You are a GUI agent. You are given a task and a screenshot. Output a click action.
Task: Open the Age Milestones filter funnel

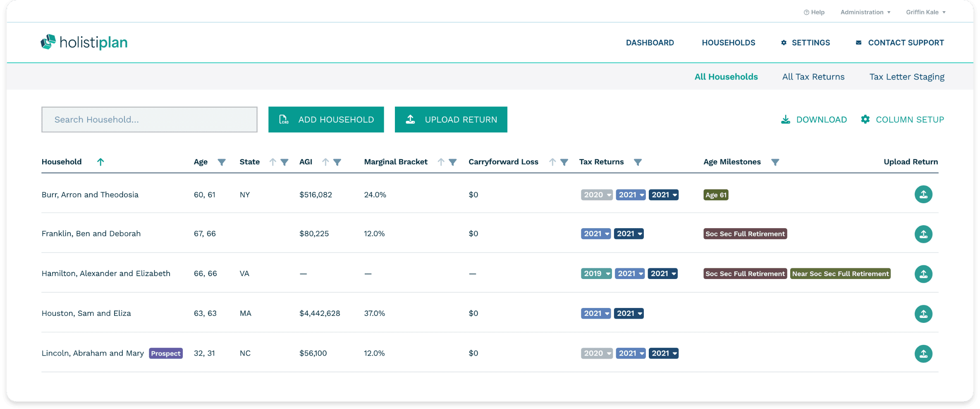coord(775,162)
